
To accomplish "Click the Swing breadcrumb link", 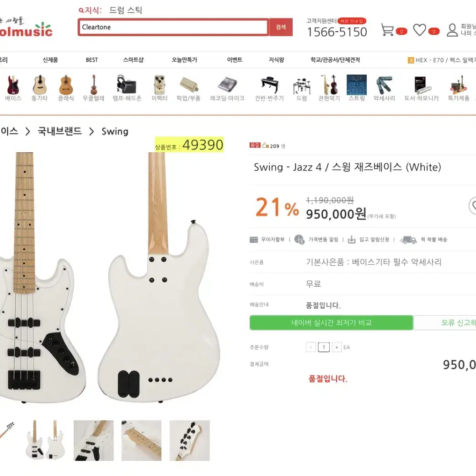I will coord(115,131).
